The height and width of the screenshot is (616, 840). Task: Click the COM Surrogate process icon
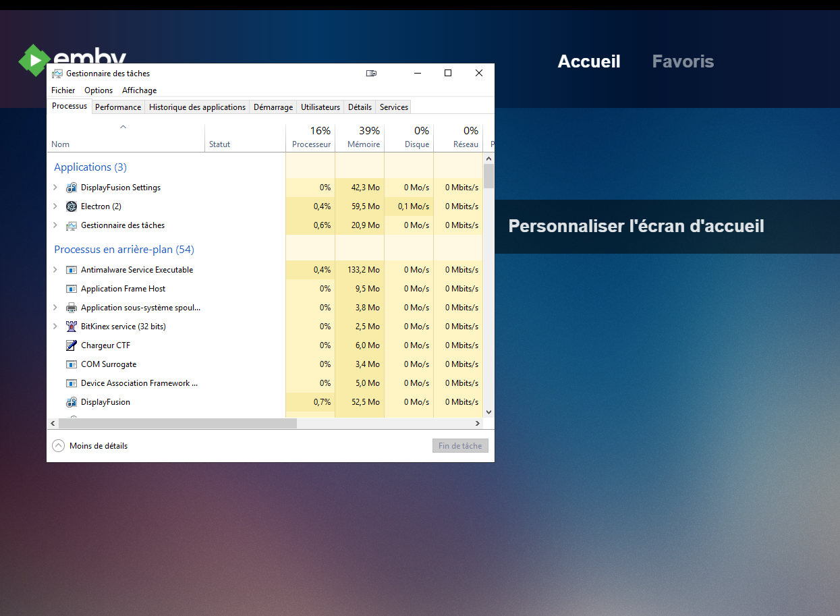[72, 364]
